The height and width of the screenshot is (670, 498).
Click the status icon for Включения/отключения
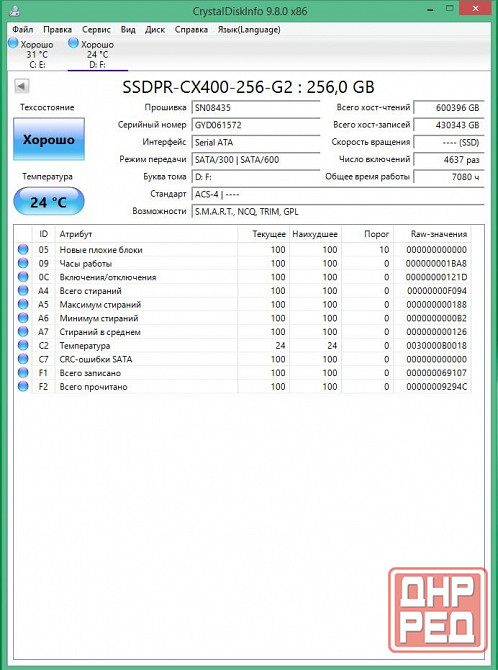tap(23, 277)
